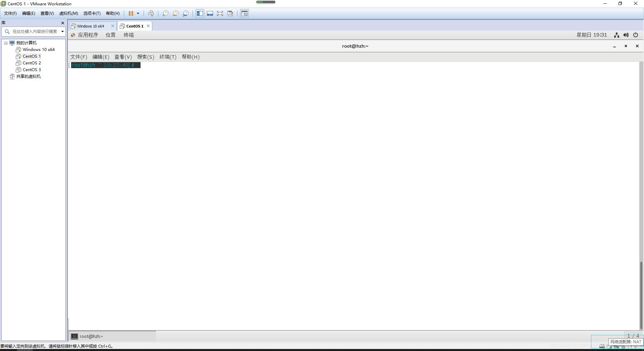Toggle the library sidebar view
Image resolution: width=644 pixels, height=351 pixels.
tap(200, 13)
